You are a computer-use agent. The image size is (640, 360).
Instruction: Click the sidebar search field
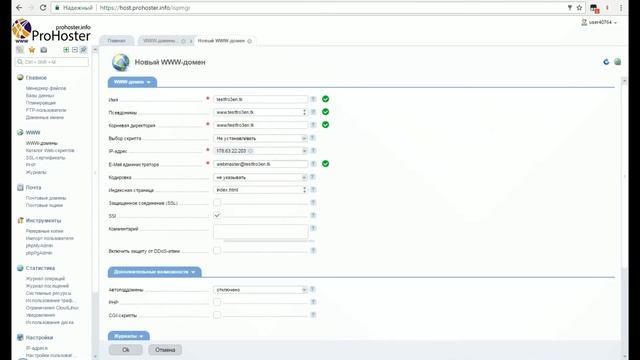[52, 62]
